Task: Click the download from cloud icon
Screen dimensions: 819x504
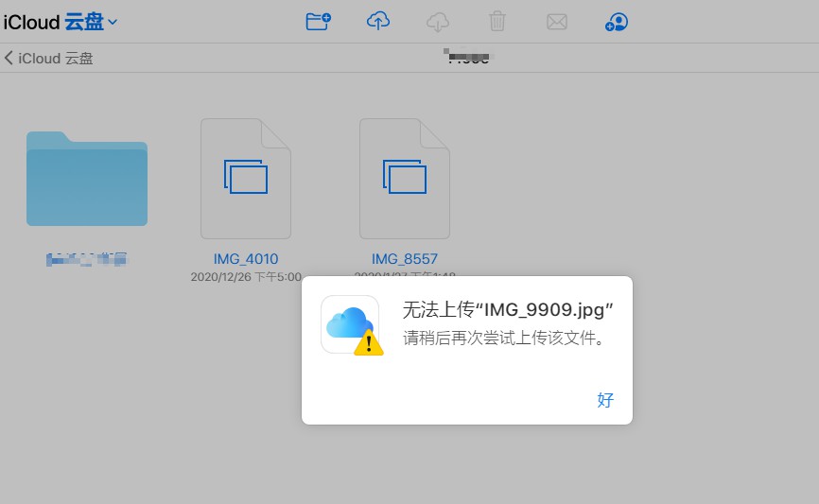Action: (438, 22)
